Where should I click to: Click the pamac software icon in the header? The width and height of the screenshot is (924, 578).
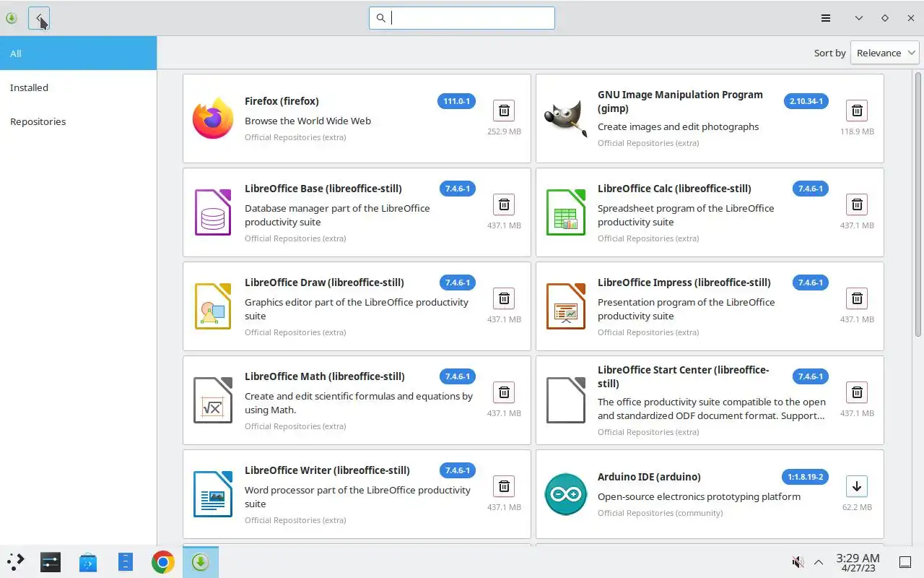click(11, 18)
